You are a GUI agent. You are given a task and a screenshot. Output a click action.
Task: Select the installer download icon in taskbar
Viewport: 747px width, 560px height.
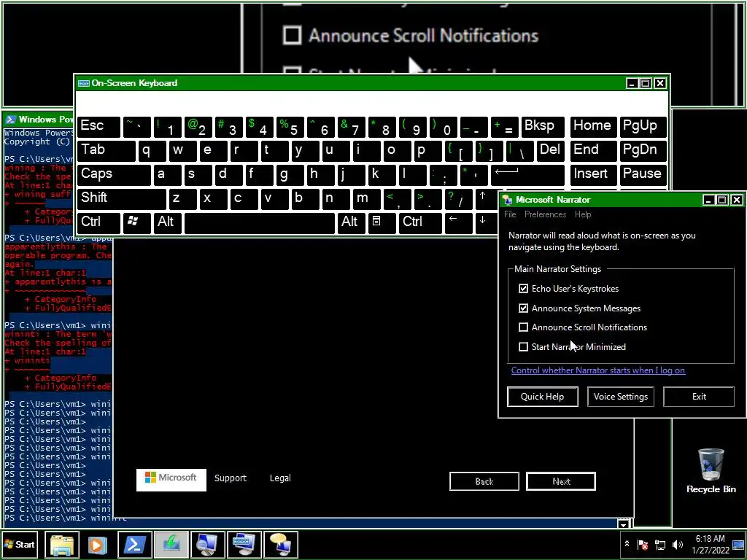171,545
